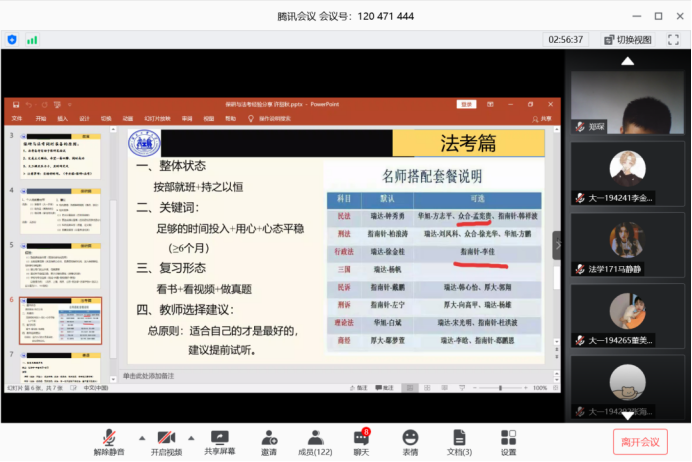The image size is (692, 462).
Task: Open the 聊天 chat panel
Action: (x=361, y=441)
